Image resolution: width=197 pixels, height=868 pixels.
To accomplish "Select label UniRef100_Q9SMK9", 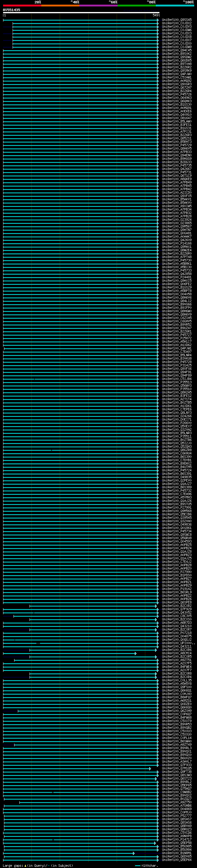I will (177, 71).
